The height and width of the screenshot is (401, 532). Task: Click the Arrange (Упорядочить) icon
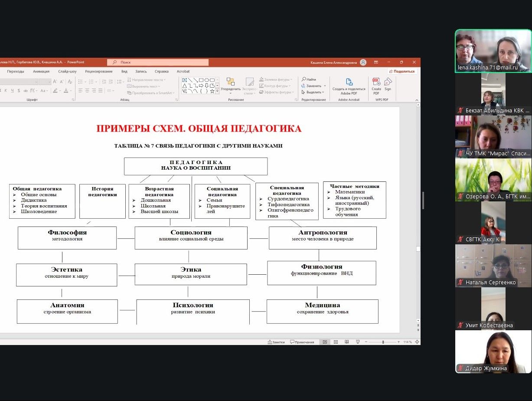[230, 84]
